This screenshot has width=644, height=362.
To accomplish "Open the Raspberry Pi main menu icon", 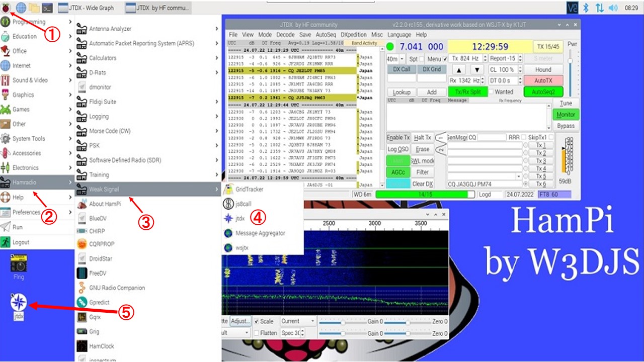I will [x=7, y=8].
